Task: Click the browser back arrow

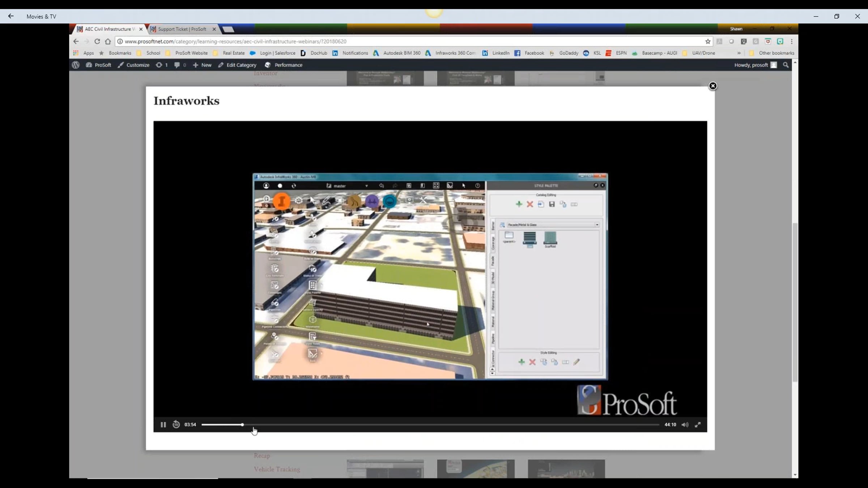Action: (x=76, y=41)
